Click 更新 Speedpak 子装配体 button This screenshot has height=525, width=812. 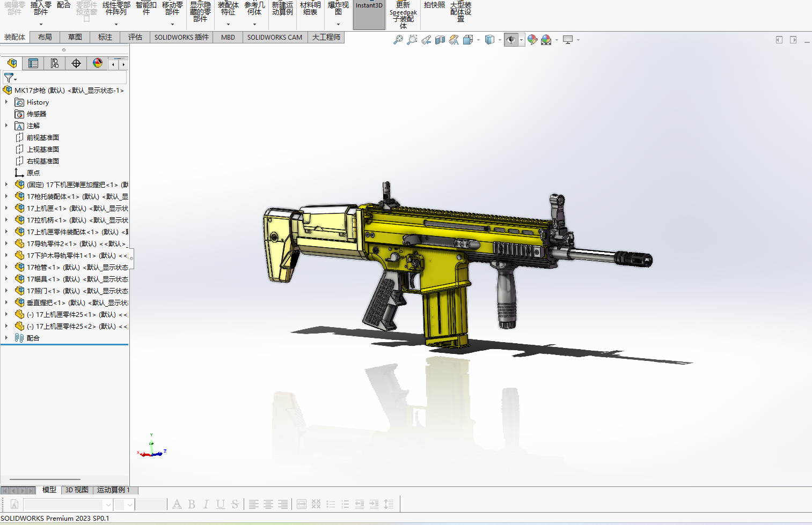pos(403,14)
